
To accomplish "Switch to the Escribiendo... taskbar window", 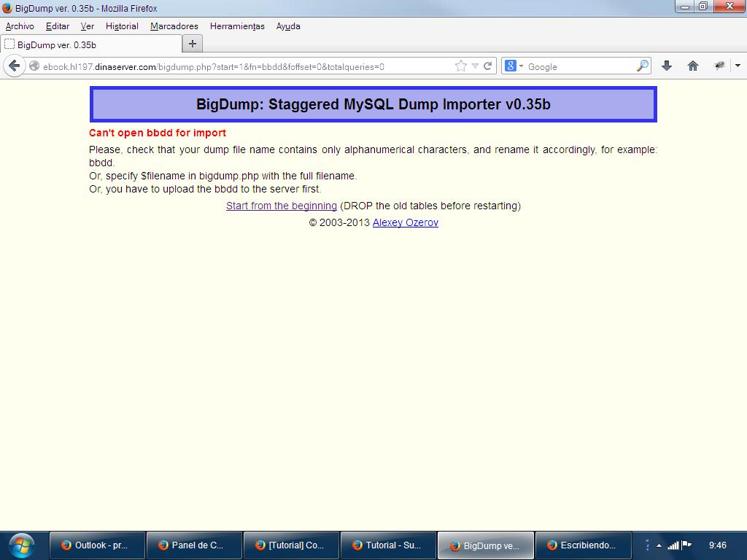I will (584, 545).
